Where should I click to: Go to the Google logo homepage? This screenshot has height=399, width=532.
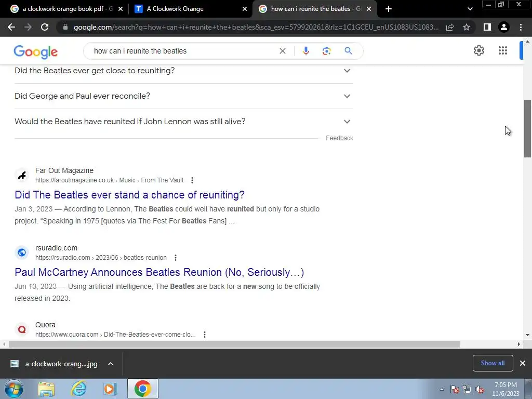point(36,51)
